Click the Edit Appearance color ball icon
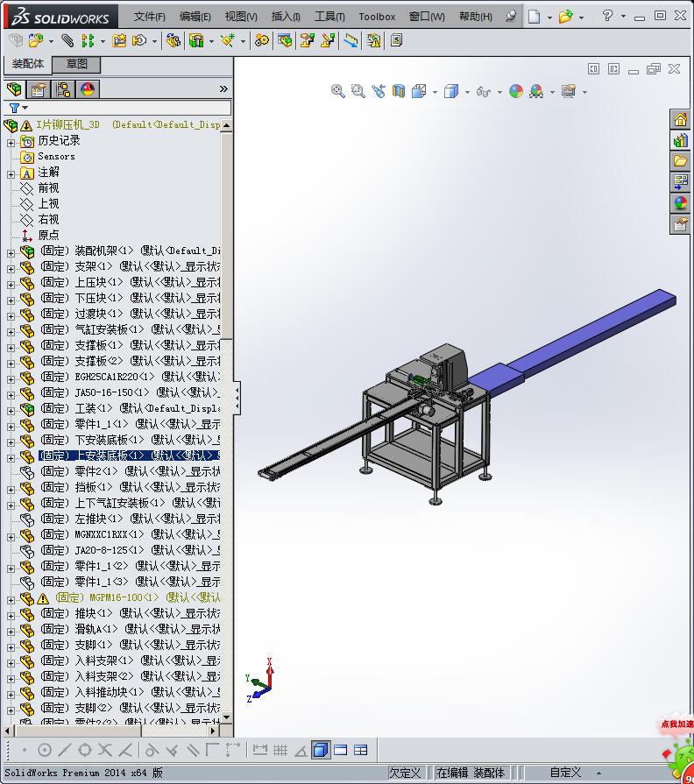Image resolution: width=694 pixels, height=784 pixels. pos(516,91)
